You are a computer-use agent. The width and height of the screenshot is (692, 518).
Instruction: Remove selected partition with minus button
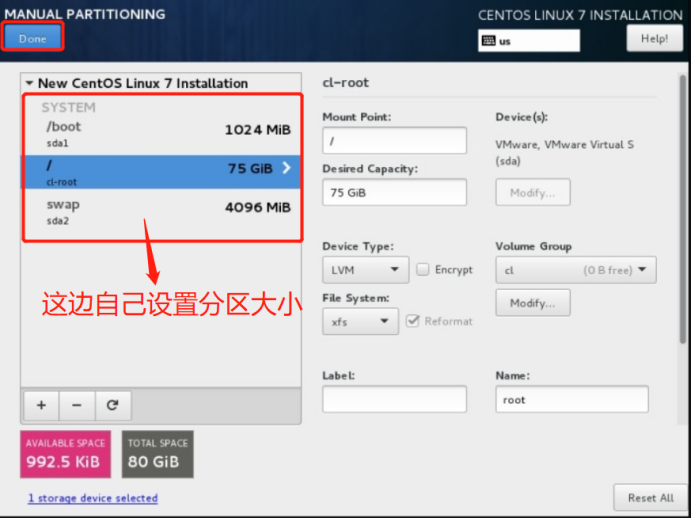pyautogui.click(x=77, y=405)
